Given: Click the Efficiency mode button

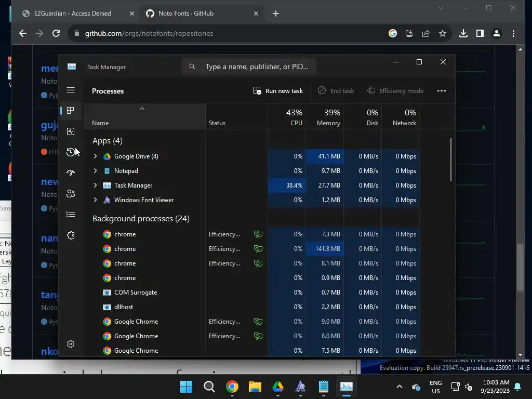Looking at the screenshot, I should [x=395, y=90].
